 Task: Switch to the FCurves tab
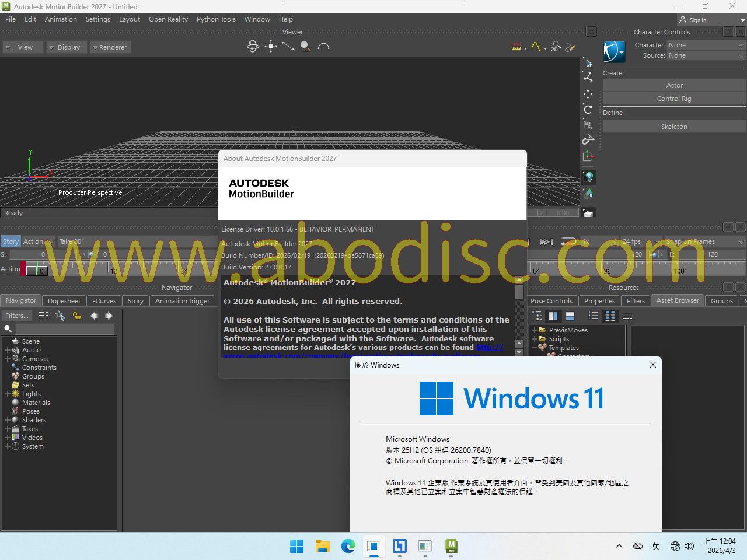click(x=104, y=301)
